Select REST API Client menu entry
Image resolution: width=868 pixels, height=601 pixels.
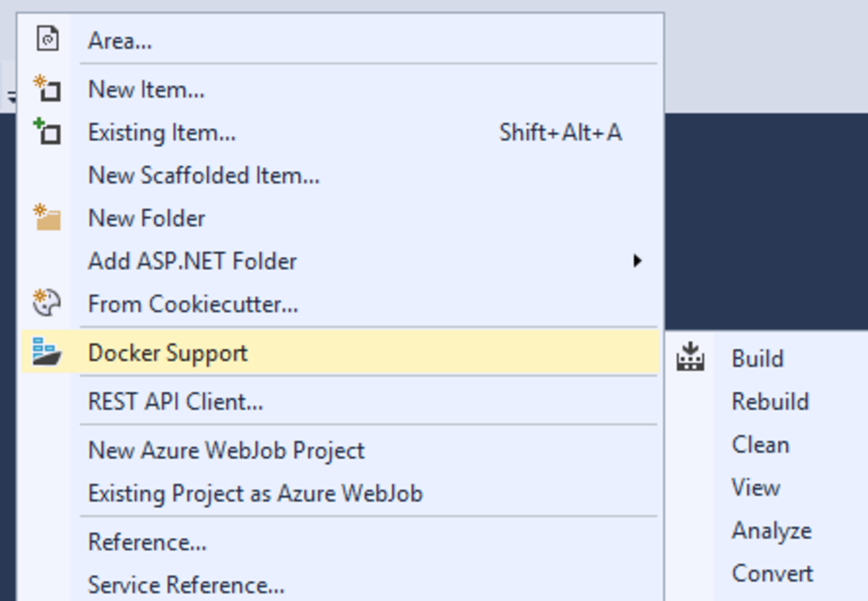(x=176, y=401)
